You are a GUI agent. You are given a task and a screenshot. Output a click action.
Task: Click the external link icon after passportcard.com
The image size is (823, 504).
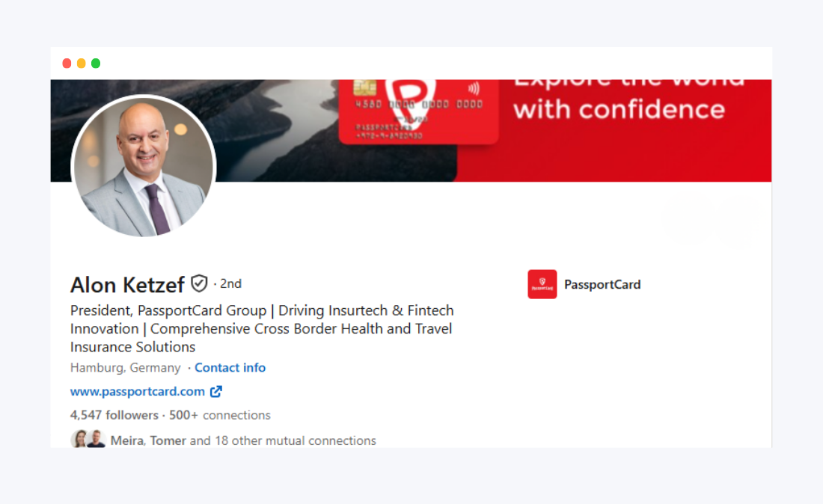click(215, 391)
